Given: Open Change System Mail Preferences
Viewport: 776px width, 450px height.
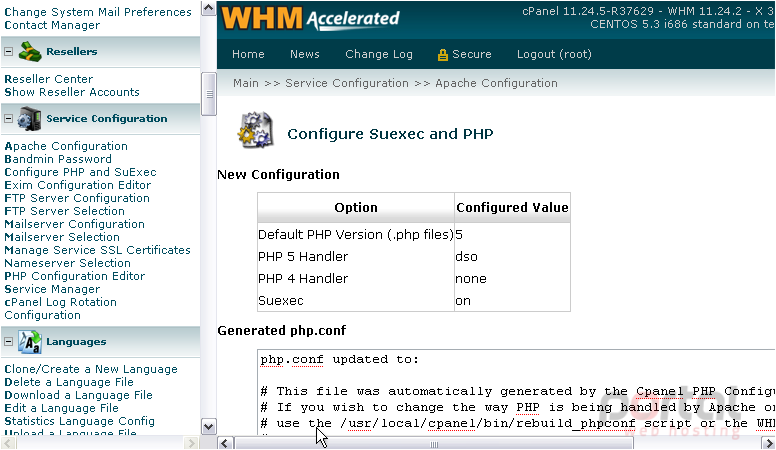Looking at the screenshot, I should (x=98, y=12).
